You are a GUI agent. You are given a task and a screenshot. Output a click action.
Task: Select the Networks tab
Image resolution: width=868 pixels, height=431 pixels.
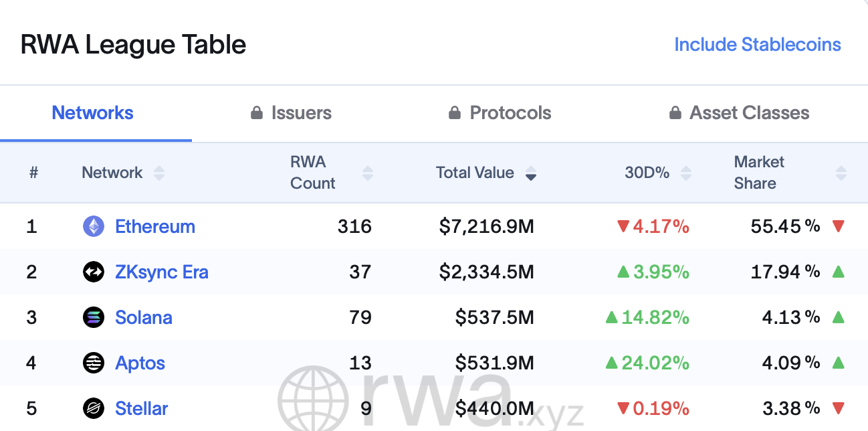pos(93,113)
